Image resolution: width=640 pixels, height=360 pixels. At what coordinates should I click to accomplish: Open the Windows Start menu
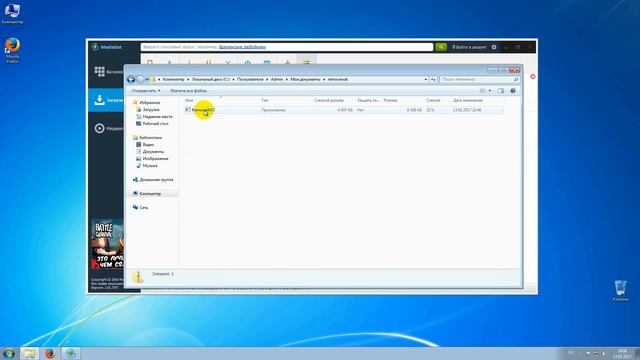pos(8,353)
